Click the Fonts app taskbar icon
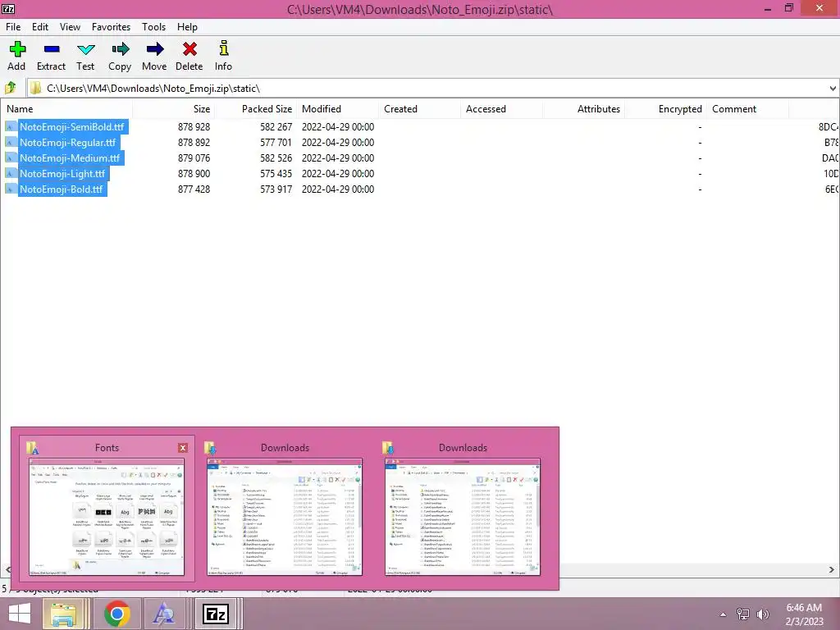Screen dimensions: 840x630 click(x=163, y=614)
